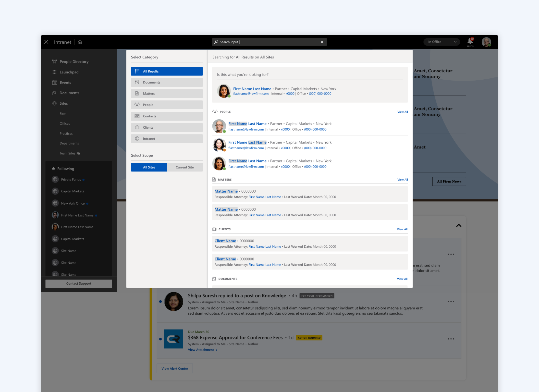539x392 pixels.
Task: Click the home icon next to Intranet
Action: (x=80, y=42)
